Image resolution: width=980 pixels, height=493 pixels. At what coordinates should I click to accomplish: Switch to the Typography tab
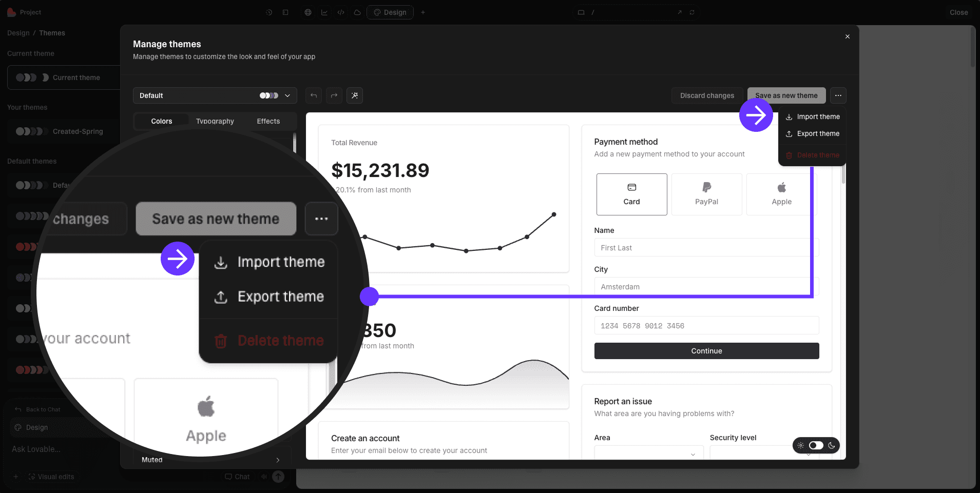tap(215, 121)
